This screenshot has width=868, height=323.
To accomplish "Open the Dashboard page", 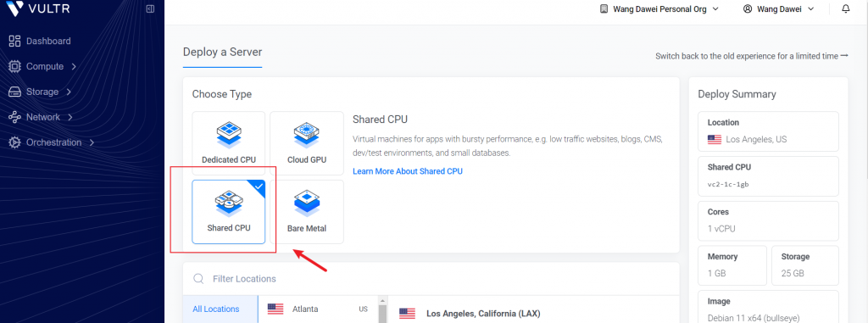I will (x=40, y=41).
